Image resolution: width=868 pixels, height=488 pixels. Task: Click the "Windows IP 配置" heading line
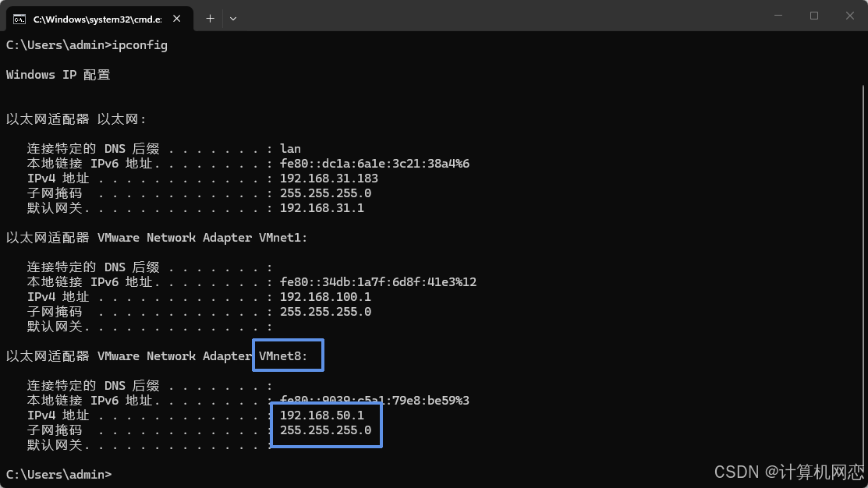pyautogui.click(x=58, y=75)
